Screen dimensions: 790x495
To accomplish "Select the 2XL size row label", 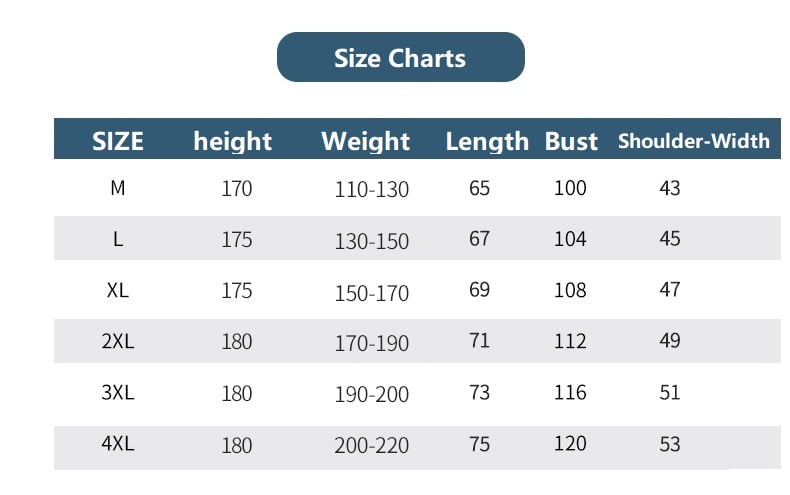I will 118,341.
